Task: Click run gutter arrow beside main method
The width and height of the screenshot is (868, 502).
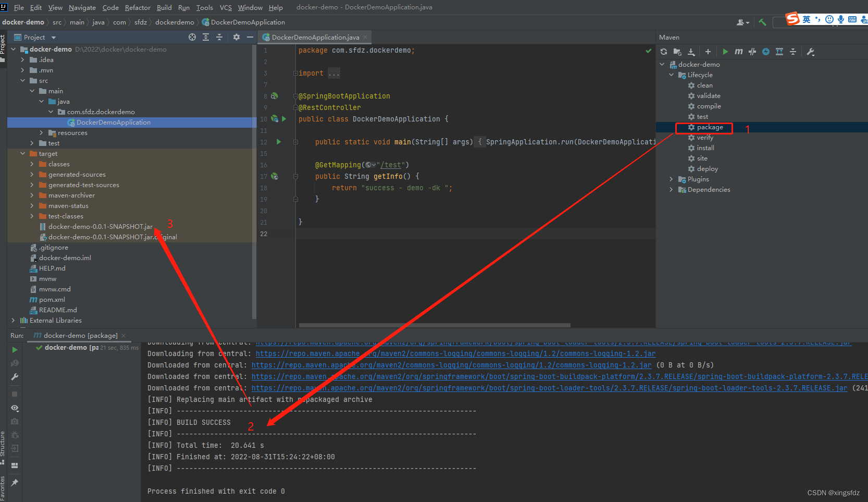Action: [x=279, y=142]
